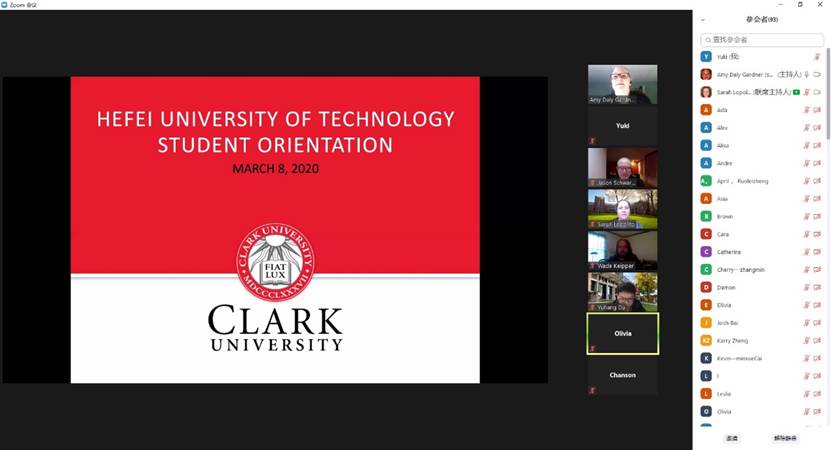Select Josh-Bai in the participants list

[740, 323]
